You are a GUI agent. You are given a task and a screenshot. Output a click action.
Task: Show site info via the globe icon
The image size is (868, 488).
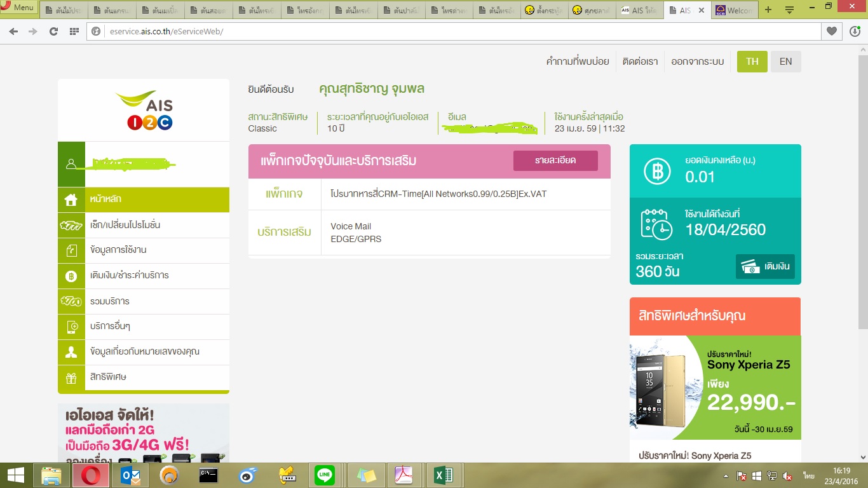coord(97,31)
